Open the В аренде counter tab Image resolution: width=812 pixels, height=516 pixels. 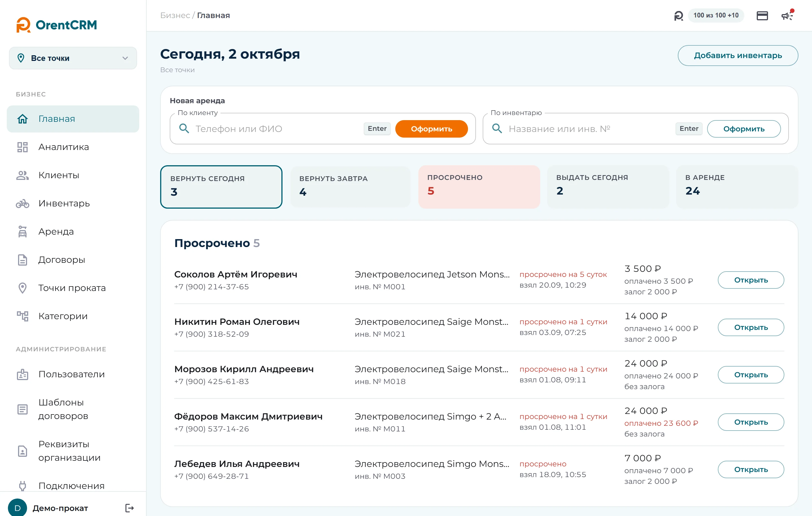tap(737, 187)
